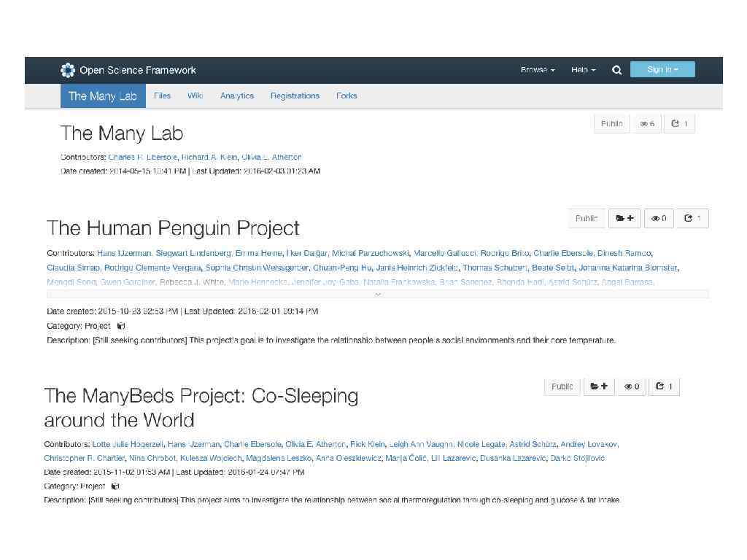This screenshot has height=560, width=747.
Task: Click The Many Lab fork count button
Action: coord(679,124)
